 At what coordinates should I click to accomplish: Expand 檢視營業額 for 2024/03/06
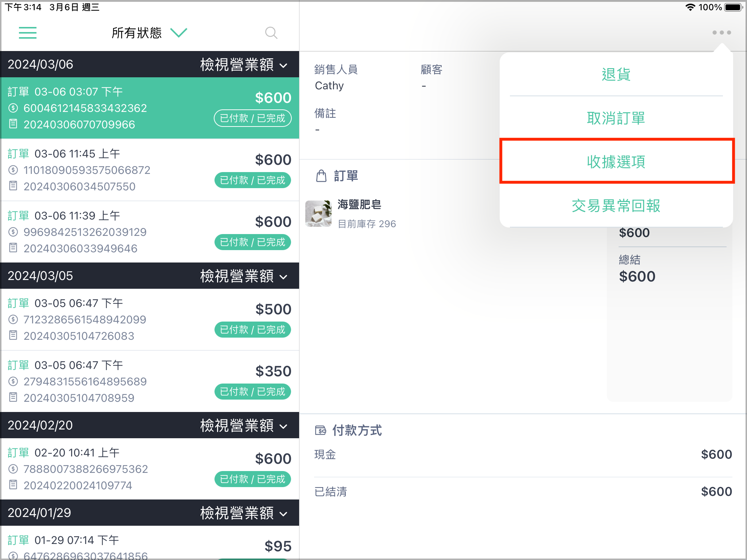(x=244, y=65)
